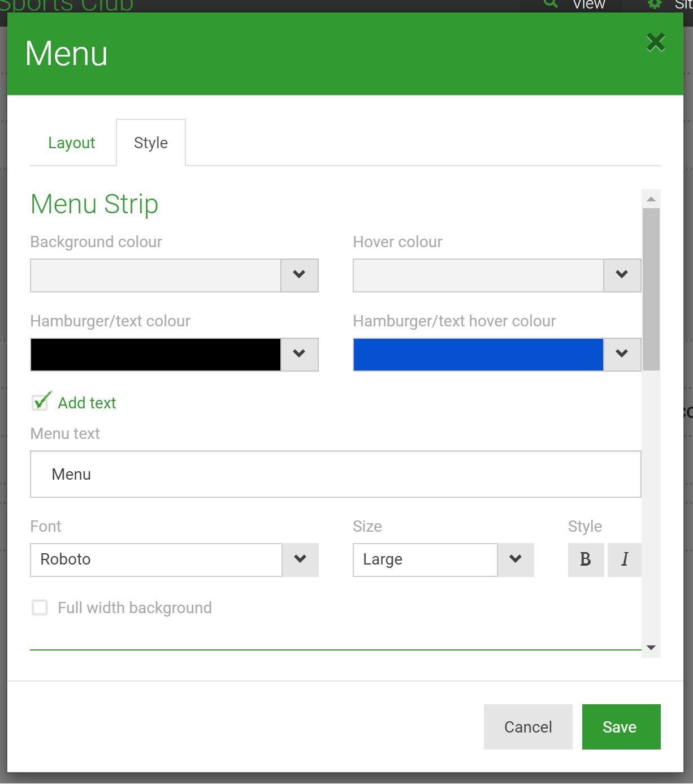Uncheck the Add text checkbox

coord(40,402)
